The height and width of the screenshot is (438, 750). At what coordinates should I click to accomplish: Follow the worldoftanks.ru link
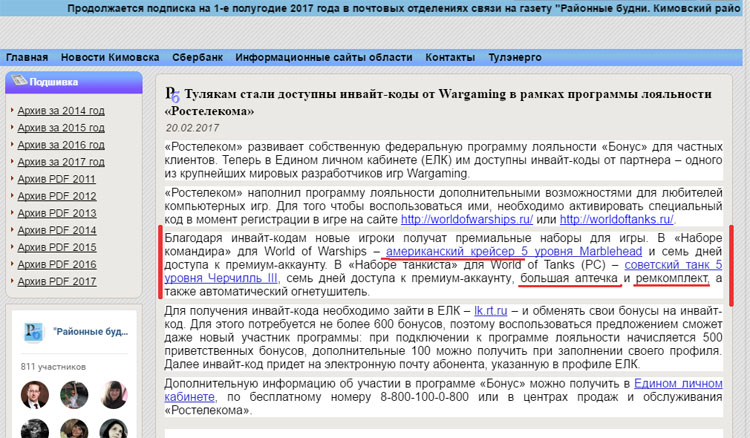[616, 218]
